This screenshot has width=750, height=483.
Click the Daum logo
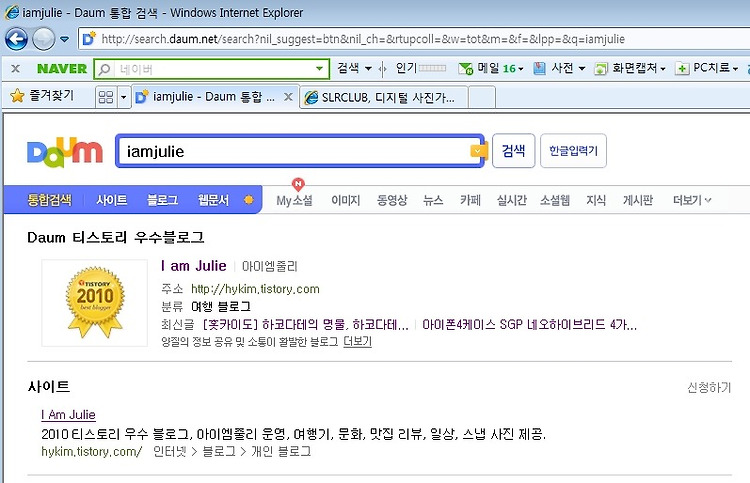65,152
